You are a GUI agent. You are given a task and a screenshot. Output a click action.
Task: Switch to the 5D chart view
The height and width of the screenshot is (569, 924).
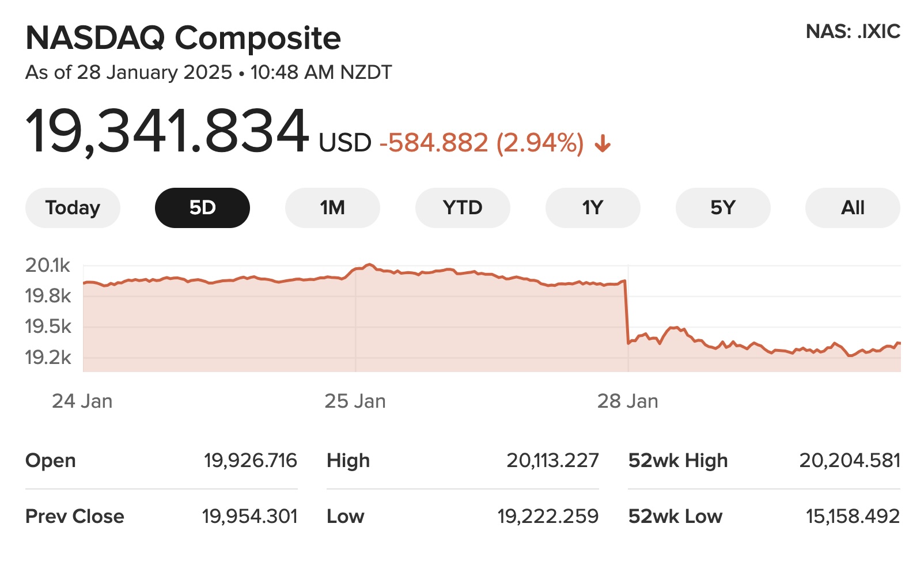click(202, 208)
